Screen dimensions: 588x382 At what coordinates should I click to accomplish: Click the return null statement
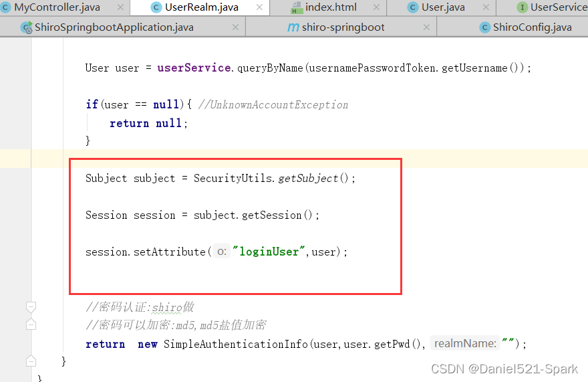pos(148,123)
